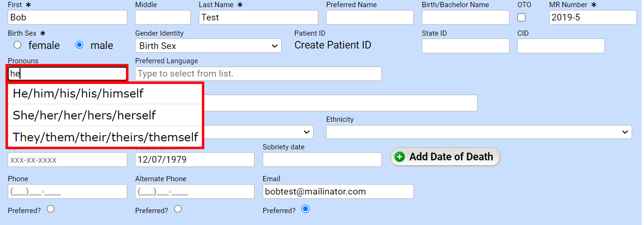Select the male Birth Sex radio button

pyautogui.click(x=80, y=45)
